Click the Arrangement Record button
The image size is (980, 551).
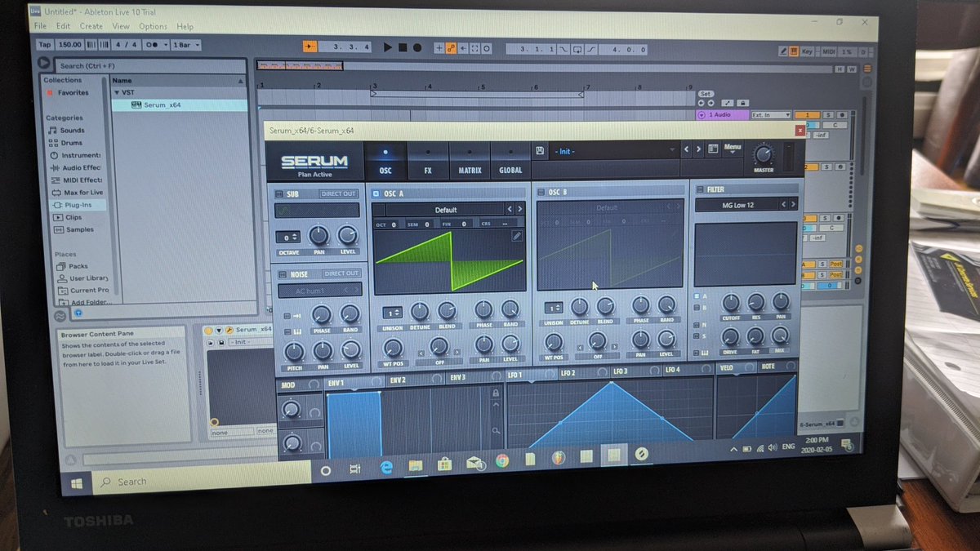[416, 48]
